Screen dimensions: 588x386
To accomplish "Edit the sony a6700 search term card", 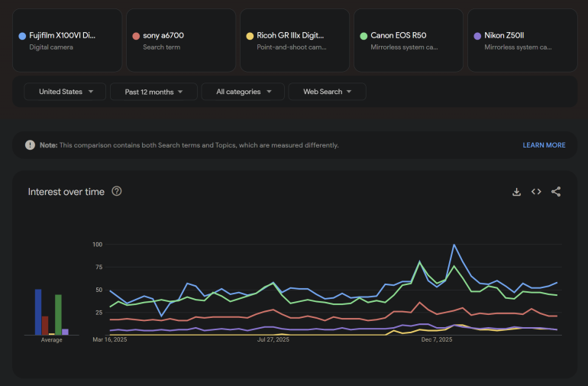I will point(181,41).
